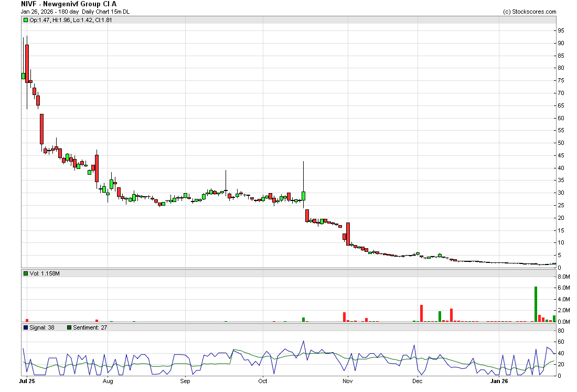The width and height of the screenshot is (577, 392).
Task: Click the 'Sentiment: 27' label
Action: (x=90, y=327)
